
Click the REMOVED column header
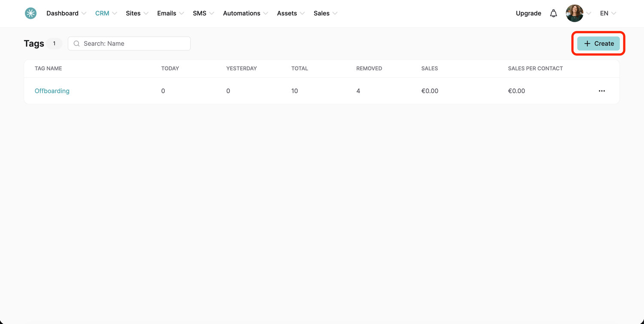point(369,69)
